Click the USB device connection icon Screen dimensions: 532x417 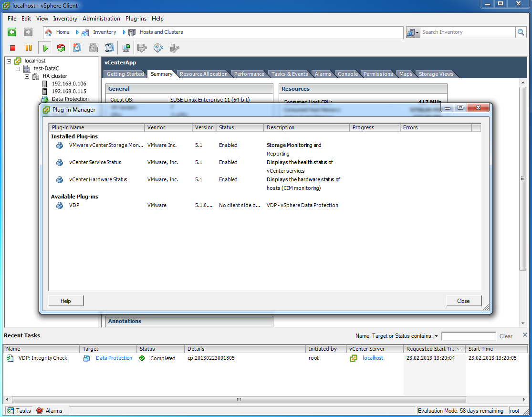pyautogui.click(x=175, y=48)
